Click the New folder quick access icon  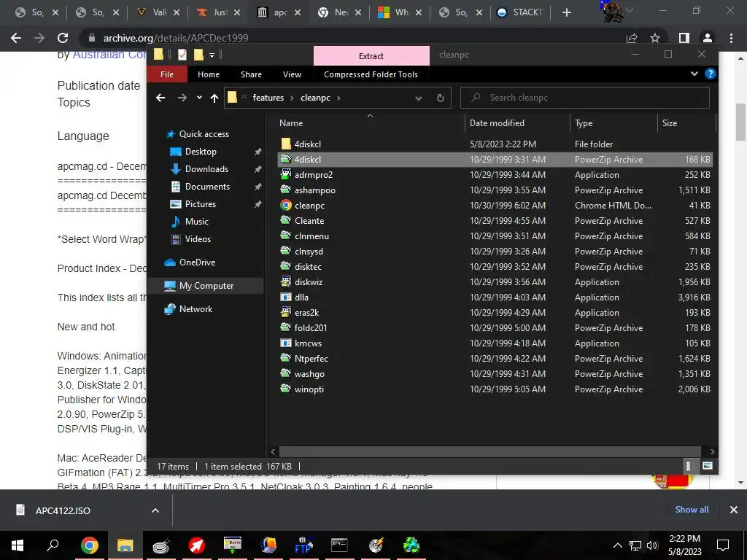[198, 55]
